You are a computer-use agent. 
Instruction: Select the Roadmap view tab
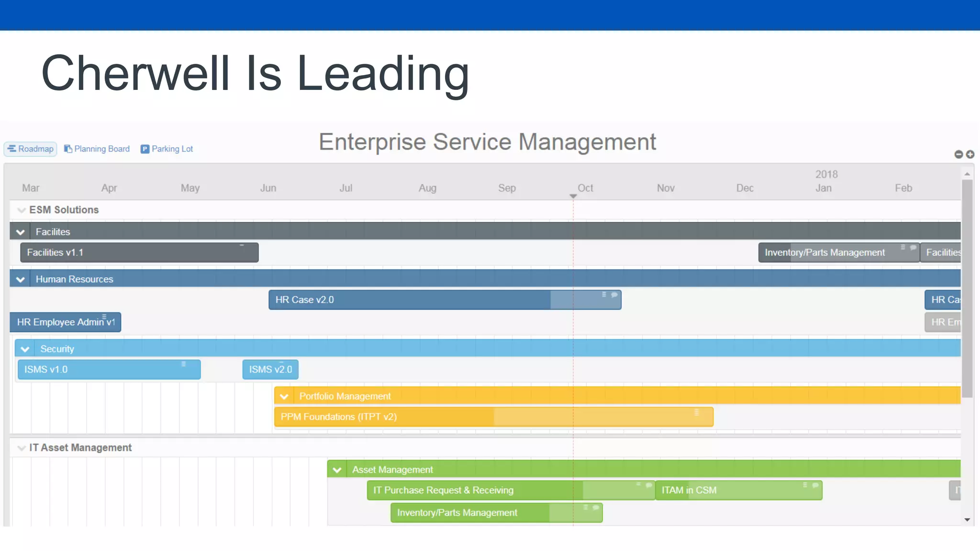tap(31, 149)
